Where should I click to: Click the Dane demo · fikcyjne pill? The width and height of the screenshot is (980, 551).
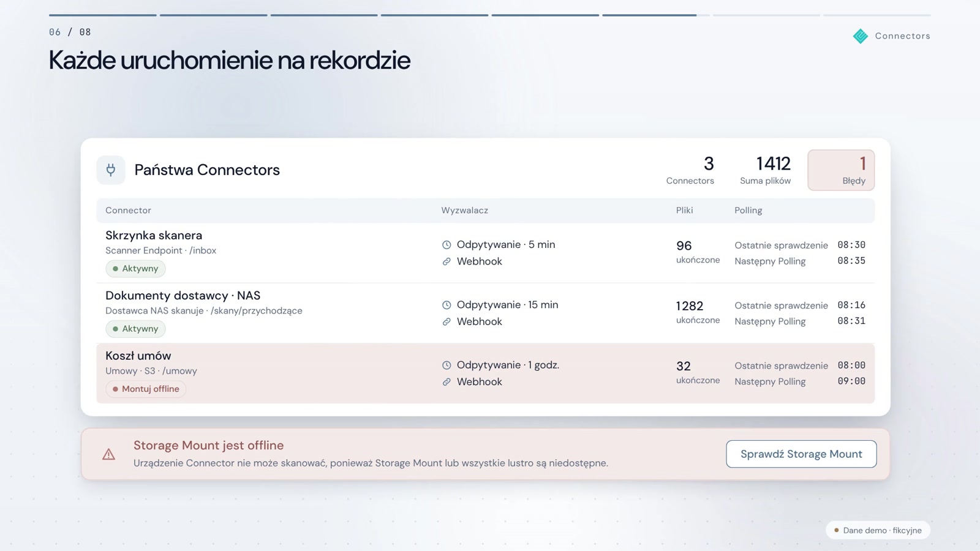coord(878,530)
